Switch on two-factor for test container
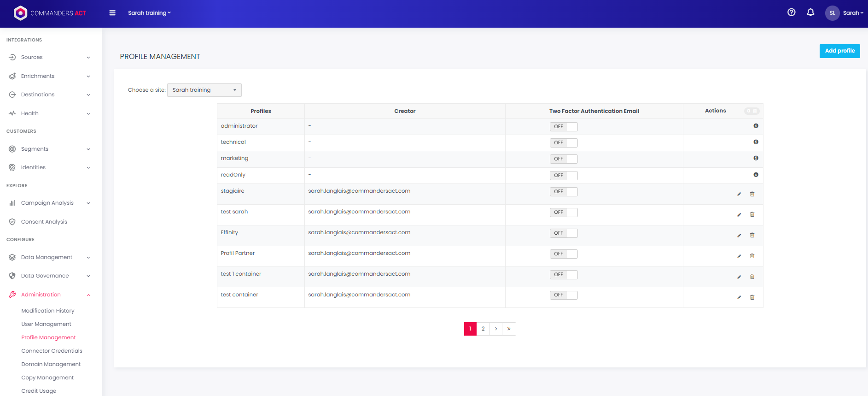The image size is (868, 396). coord(563,295)
